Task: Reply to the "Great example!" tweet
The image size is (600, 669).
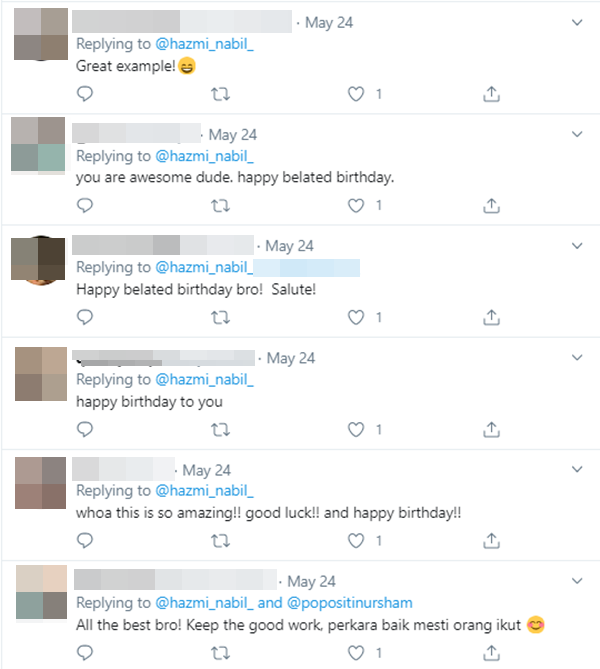Action: pyautogui.click(x=86, y=94)
